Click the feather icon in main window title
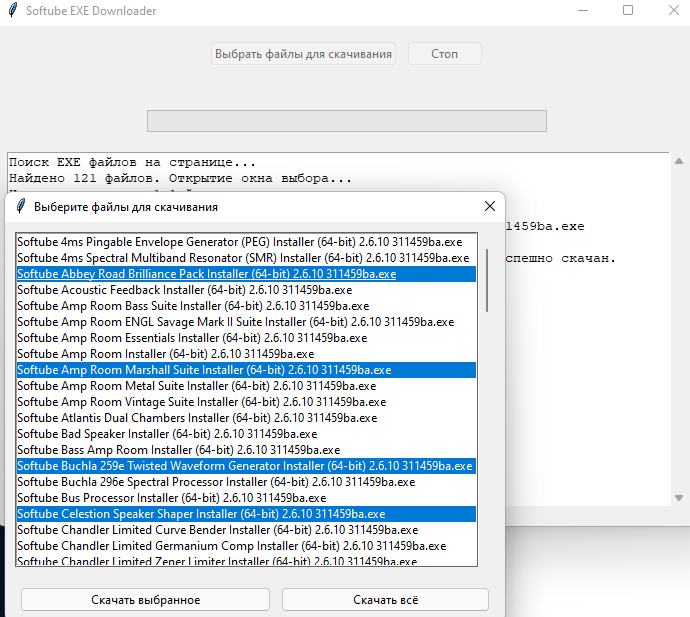 pyautogui.click(x=13, y=10)
